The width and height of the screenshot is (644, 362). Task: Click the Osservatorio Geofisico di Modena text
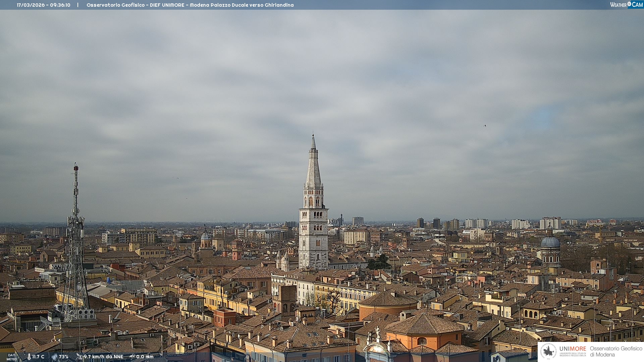click(x=616, y=351)
